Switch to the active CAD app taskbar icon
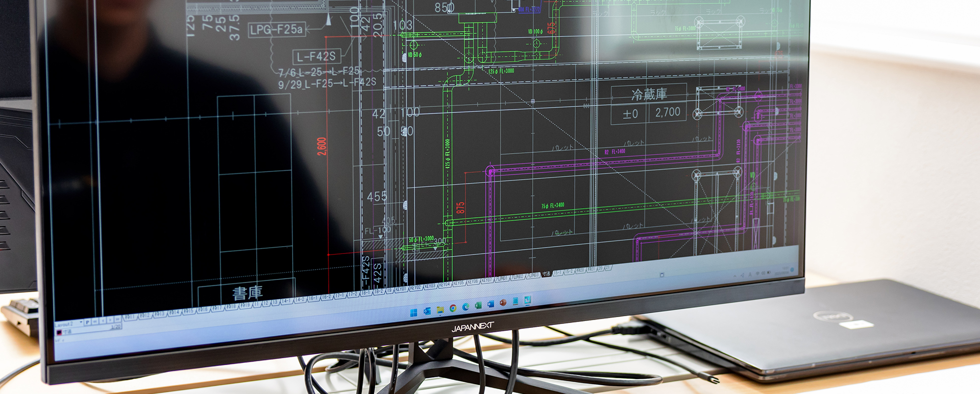The width and height of the screenshot is (980, 394). coord(528,300)
